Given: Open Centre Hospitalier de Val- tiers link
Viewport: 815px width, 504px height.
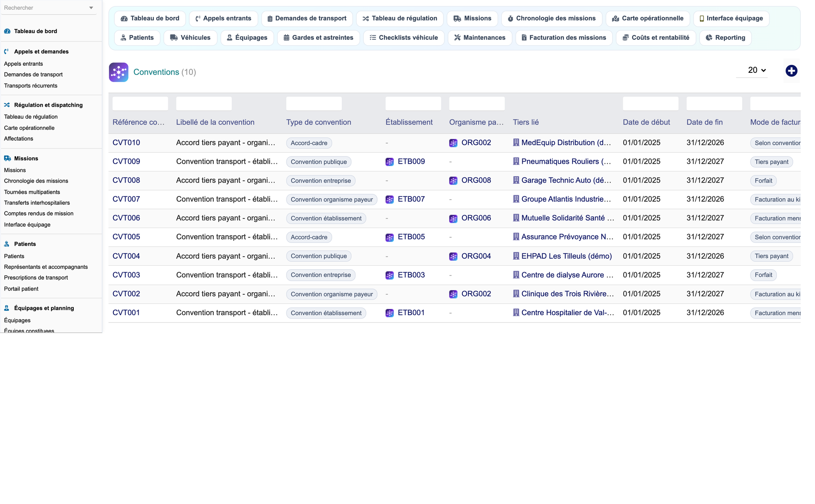Looking at the screenshot, I should pos(567,313).
